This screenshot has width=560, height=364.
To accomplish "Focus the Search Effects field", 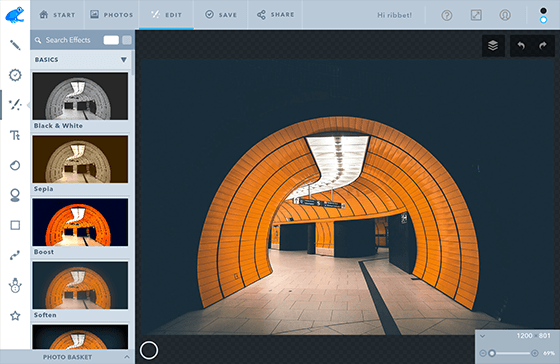I will pos(68,40).
